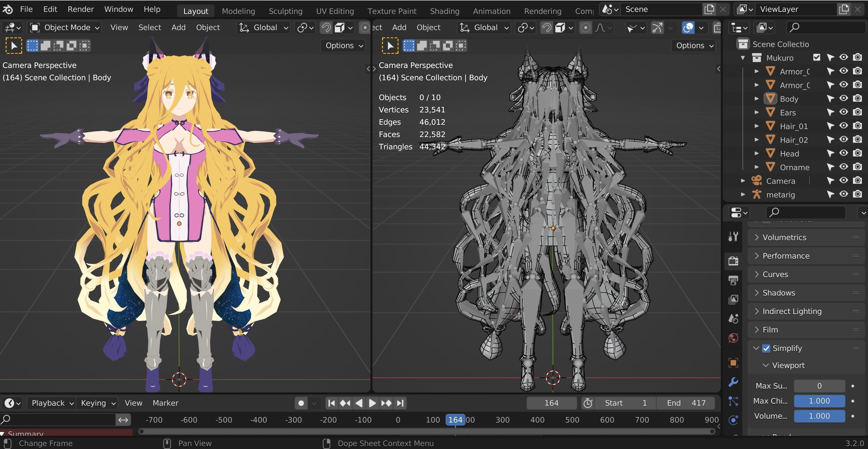Click the new view layer icon beside ViewLayer
The width and height of the screenshot is (868, 449).
pyautogui.click(x=844, y=9)
